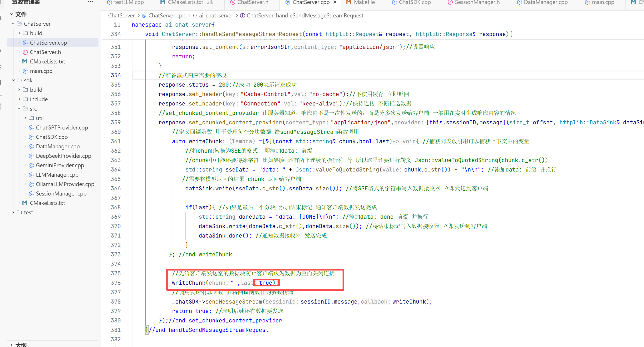Close the ChatServer.cpp editor tab
This screenshot has width=644, height=347.
pos(335,2)
